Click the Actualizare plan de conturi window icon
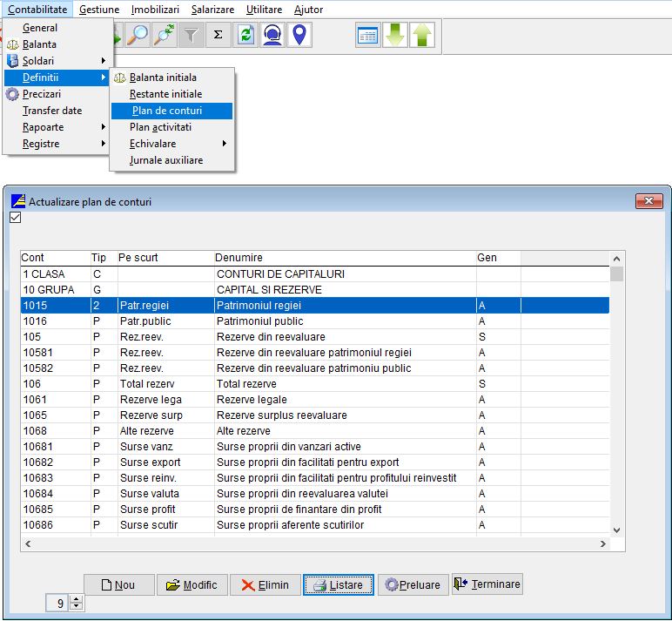 click(18, 200)
